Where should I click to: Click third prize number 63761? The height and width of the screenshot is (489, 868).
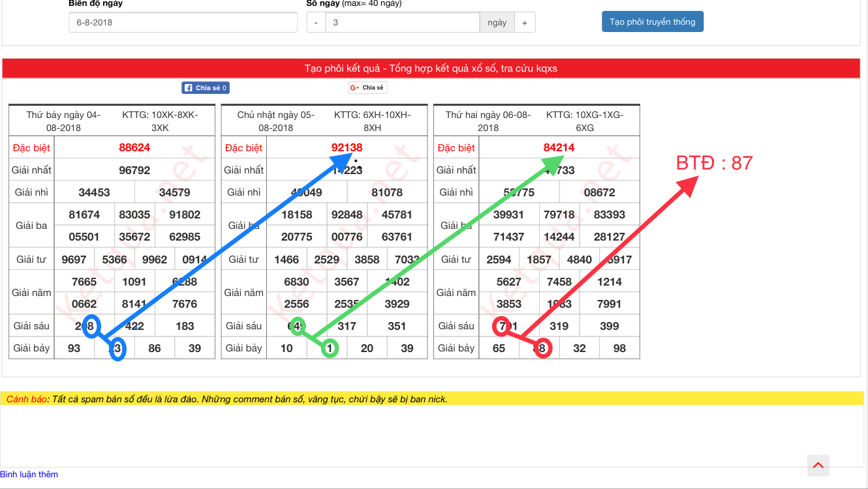point(397,237)
